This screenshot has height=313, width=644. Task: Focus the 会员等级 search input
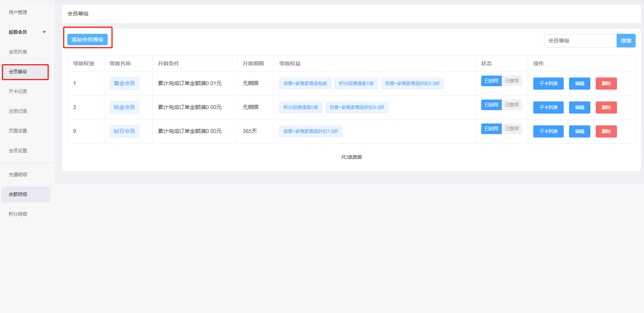click(580, 41)
